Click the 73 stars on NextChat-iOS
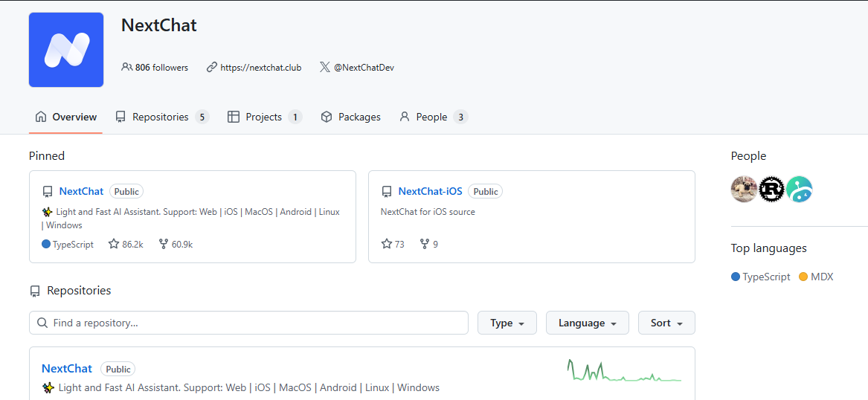 coord(393,244)
